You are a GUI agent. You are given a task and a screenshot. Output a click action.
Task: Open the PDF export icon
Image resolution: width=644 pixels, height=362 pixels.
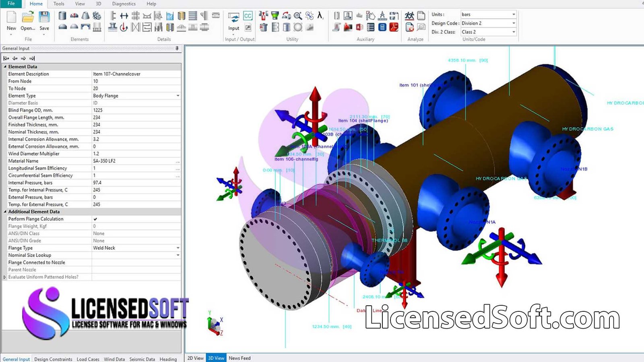pos(394,27)
